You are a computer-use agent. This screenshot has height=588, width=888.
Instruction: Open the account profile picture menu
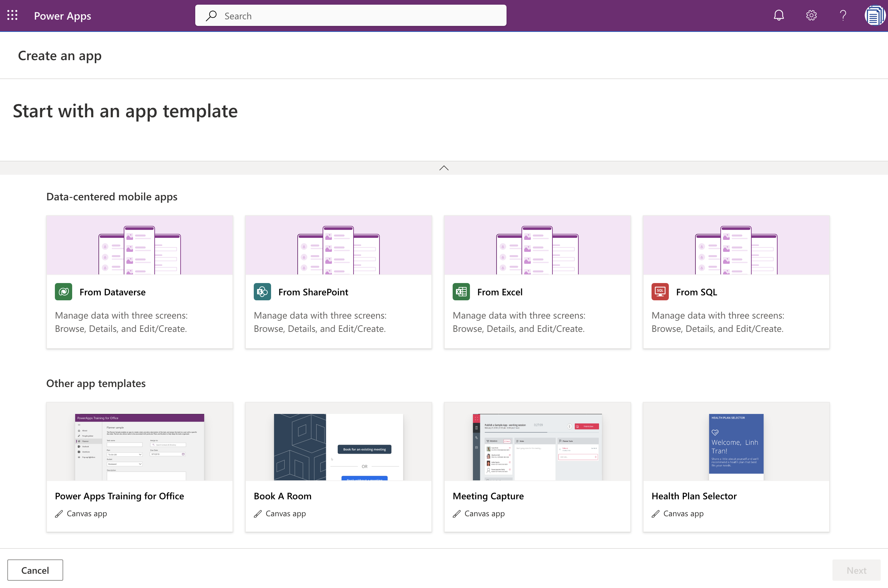(875, 15)
